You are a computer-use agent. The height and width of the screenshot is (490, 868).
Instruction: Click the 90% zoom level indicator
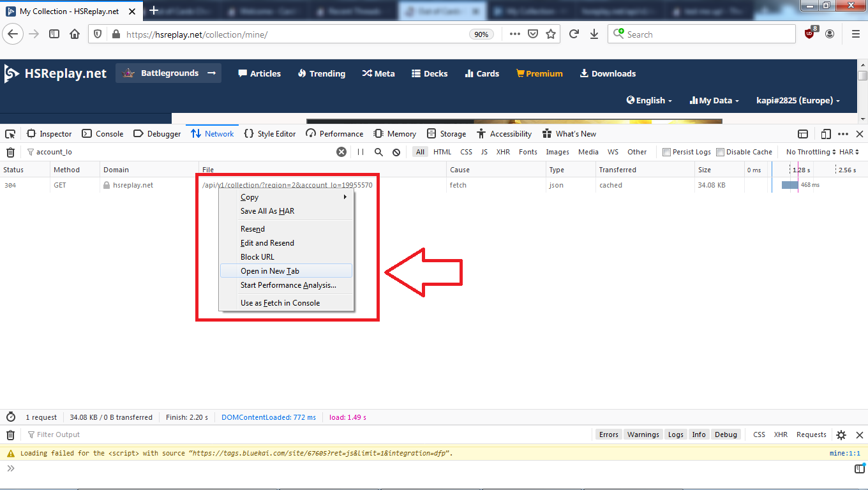click(482, 34)
